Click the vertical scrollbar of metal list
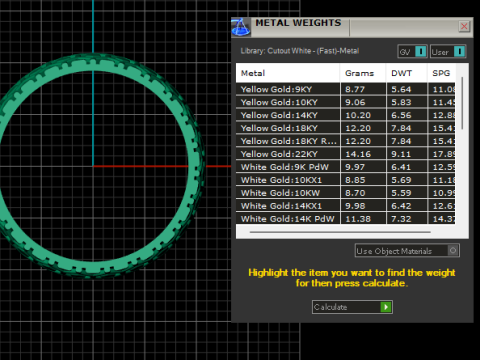 462,103
